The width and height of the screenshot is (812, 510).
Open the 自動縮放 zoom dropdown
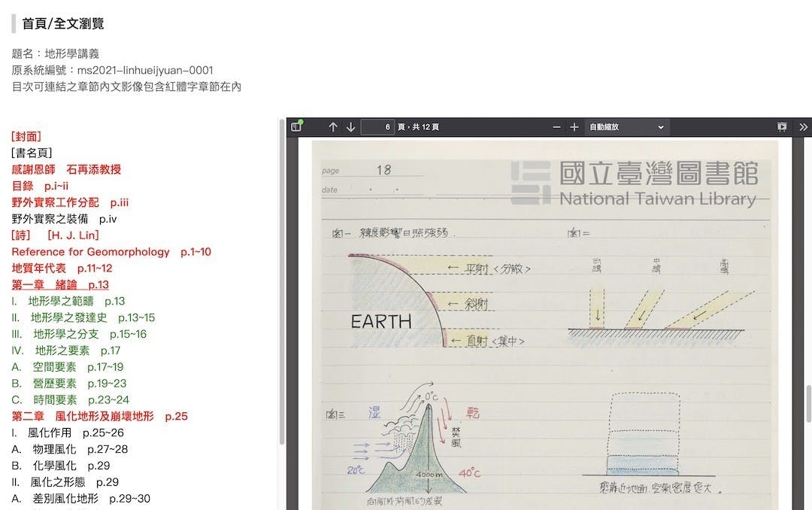point(626,127)
